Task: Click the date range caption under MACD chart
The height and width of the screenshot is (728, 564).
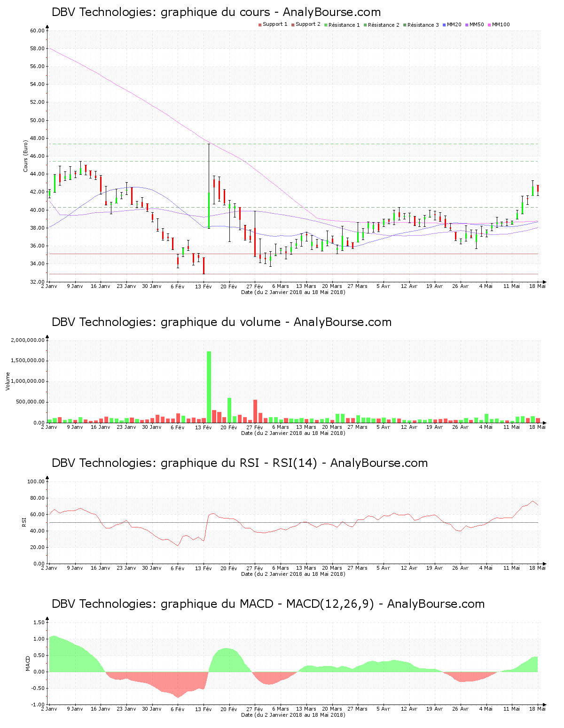Action: pos(293,715)
